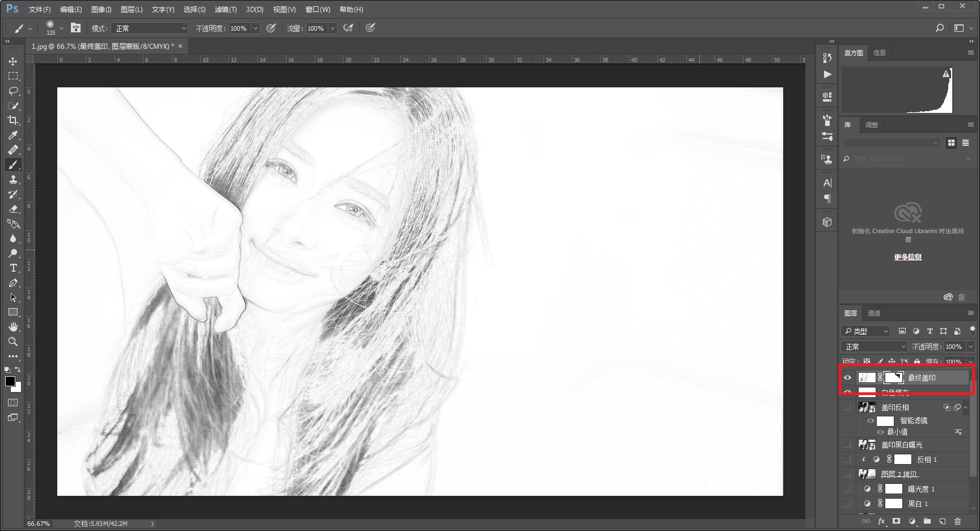Image resolution: width=980 pixels, height=531 pixels.
Task: Select the Zoom tool
Action: tap(13, 342)
